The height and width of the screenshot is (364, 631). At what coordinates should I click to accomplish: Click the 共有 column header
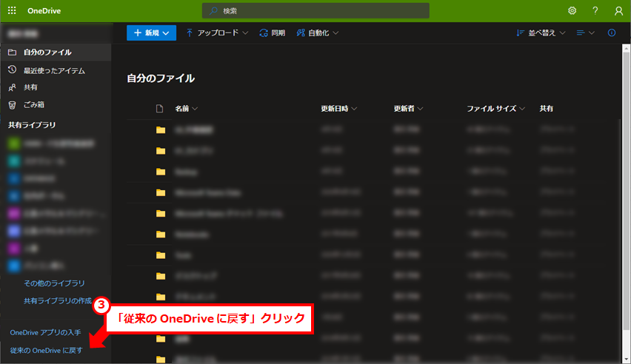pos(546,109)
